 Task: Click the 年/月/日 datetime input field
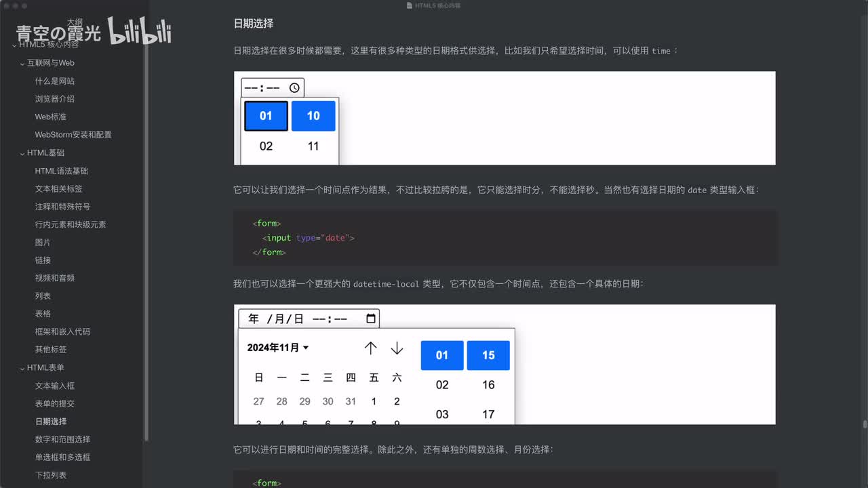point(309,319)
